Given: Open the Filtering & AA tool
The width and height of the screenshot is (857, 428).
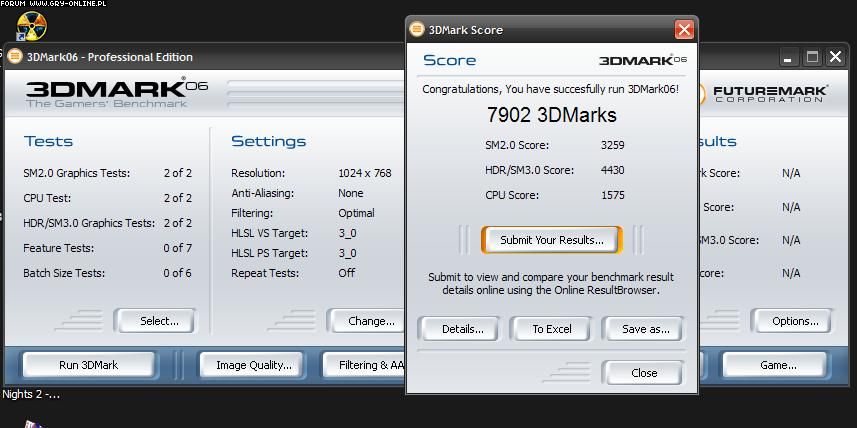Looking at the screenshot, I should [x=364, y=365].
